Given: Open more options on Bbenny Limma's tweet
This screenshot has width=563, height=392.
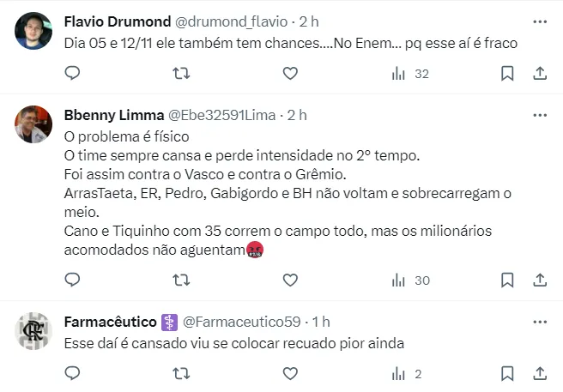Looking at the screenshot, I should coord(540,115).
